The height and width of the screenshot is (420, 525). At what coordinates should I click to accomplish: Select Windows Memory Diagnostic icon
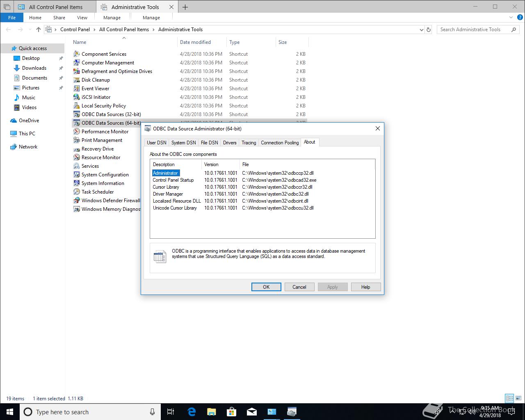coord(76,209)
